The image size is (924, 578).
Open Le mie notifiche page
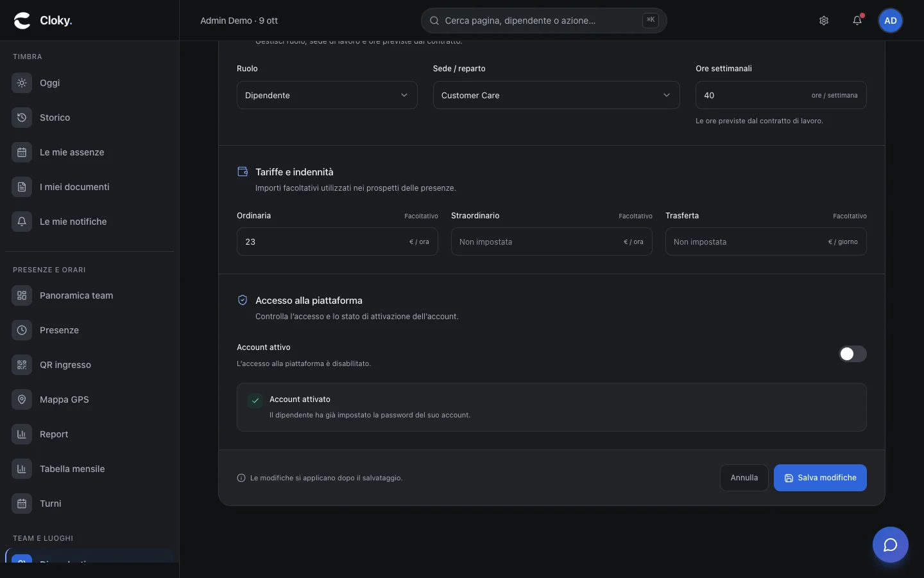pos(89,222)
